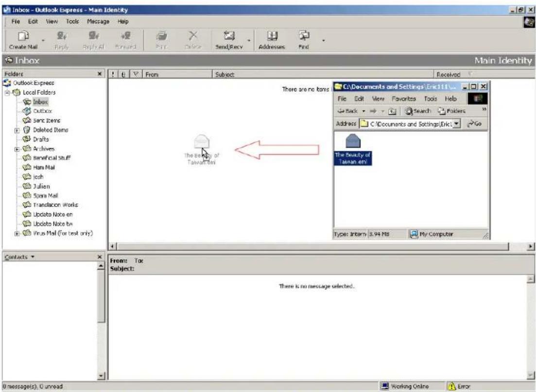Expand the Archives folder node

[17, 149]
